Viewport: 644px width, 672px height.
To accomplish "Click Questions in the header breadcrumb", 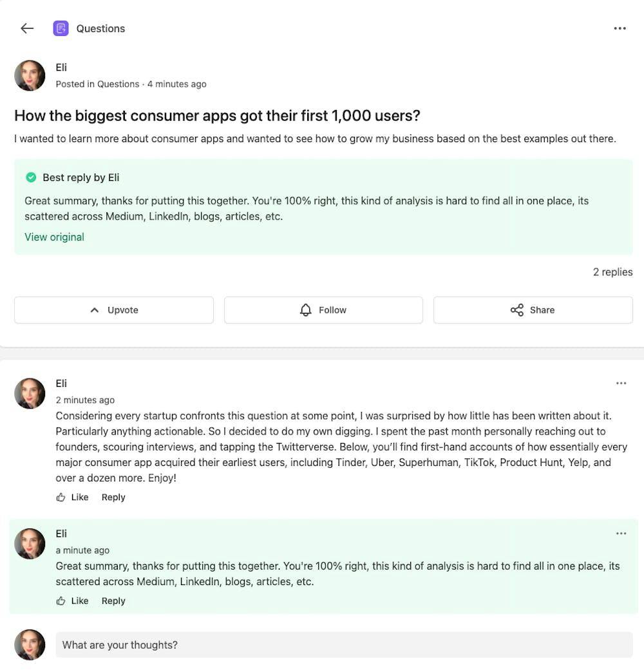I will [x=100, y=28].
